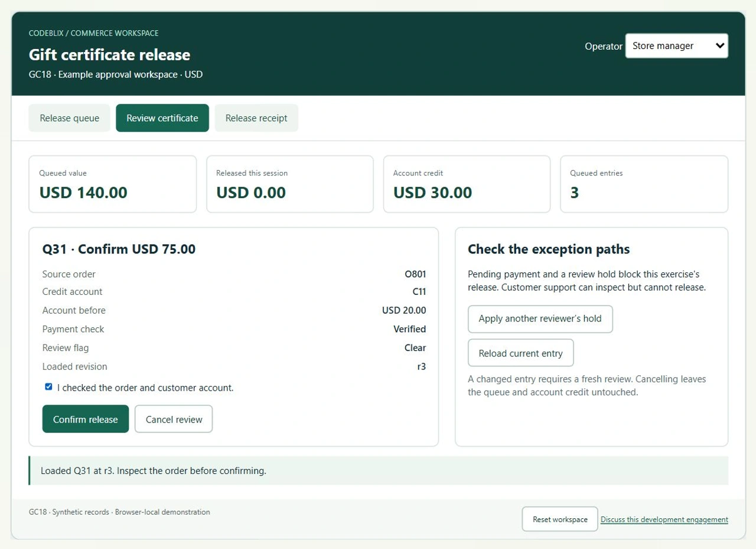The image size is (756, 549).
Task: Switch to the Release queue tab
Action: click(x=69, y=118)
